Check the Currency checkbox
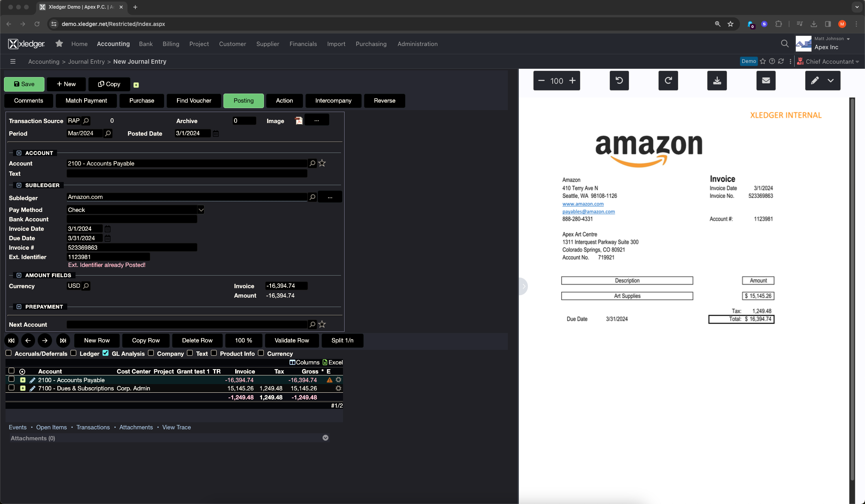 pyautogui.click(x=261, y=353)
